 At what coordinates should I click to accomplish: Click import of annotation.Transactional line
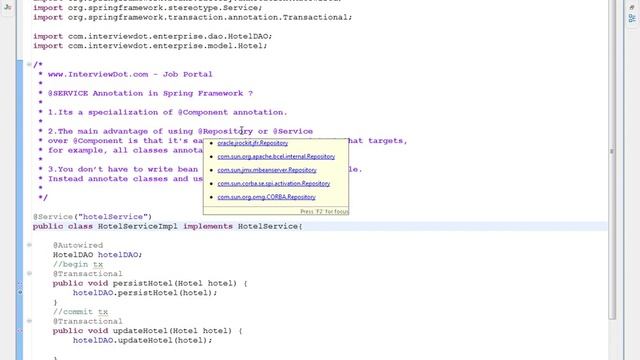(193, 17)
